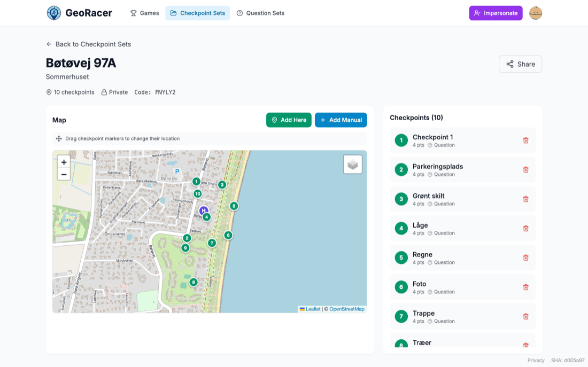Click the code FNYLY2 text

[x=165, y=92]
